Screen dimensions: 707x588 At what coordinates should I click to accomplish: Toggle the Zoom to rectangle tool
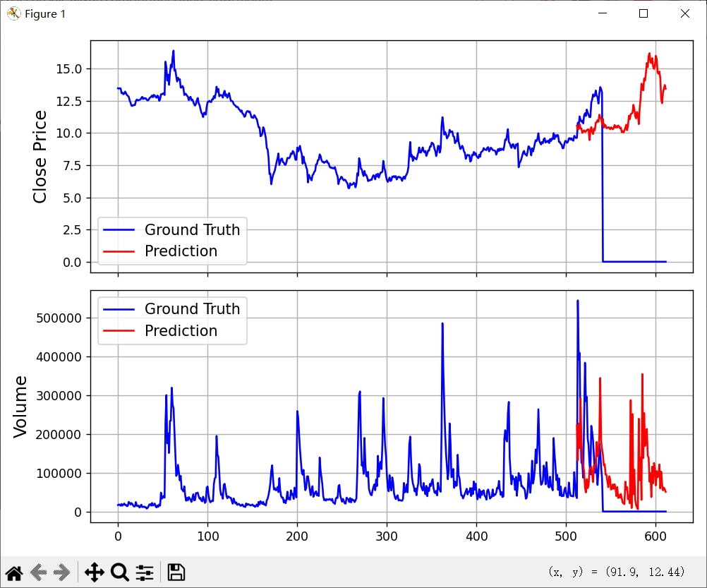[119, 572]
